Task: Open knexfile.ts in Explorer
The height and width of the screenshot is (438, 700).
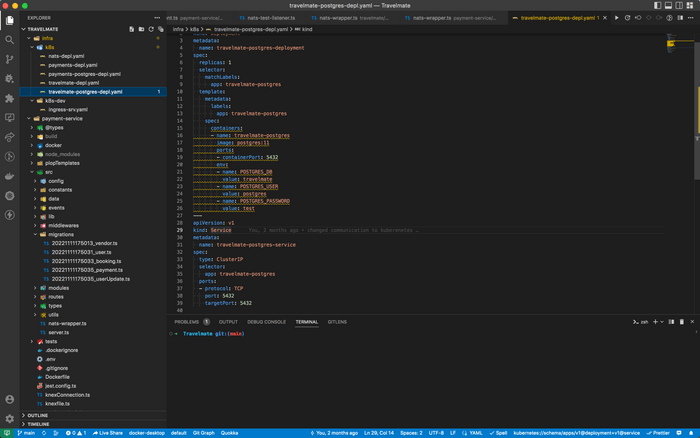Action: pos(93,404)
